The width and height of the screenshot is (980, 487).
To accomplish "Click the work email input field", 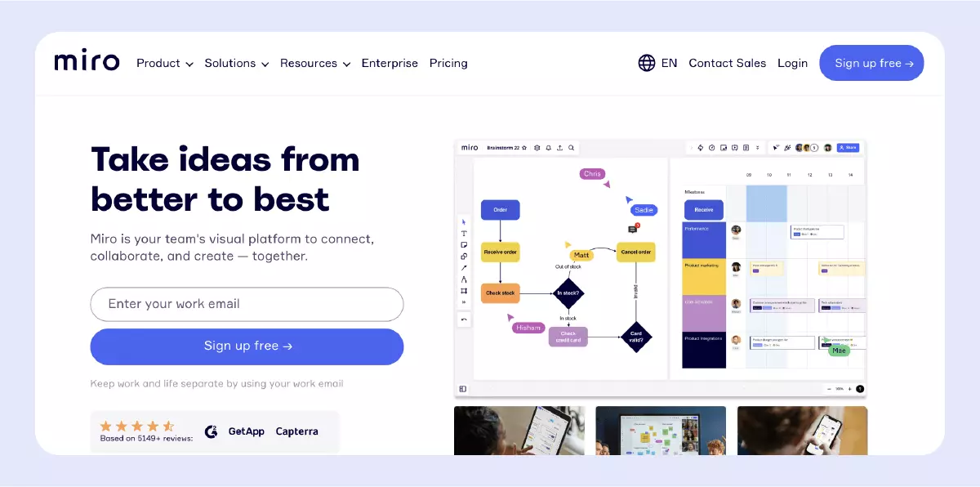I will pos(247,304).
